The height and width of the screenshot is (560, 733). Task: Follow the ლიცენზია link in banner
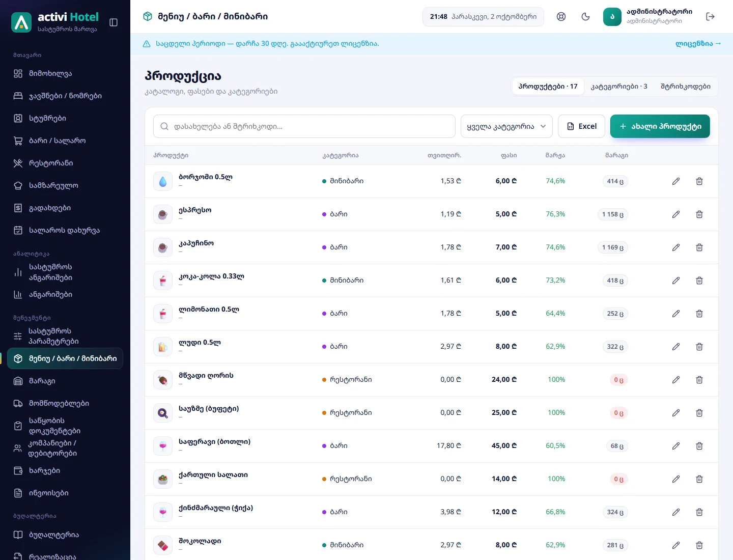[x=698, y=44]
